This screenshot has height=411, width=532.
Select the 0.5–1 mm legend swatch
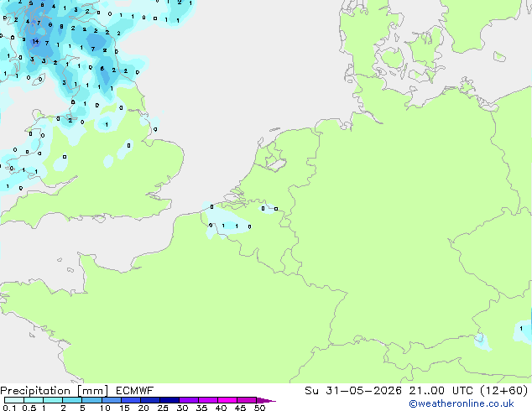[34, 400]
